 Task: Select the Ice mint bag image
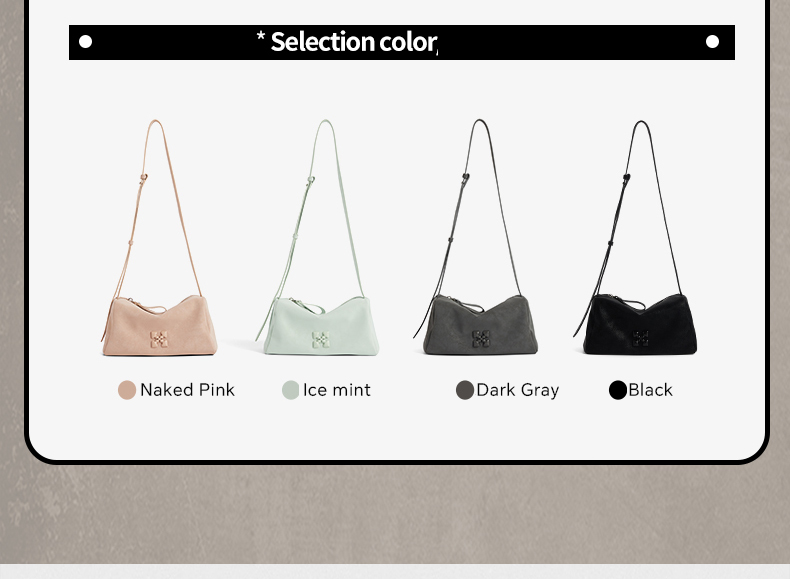click(317, 237)
